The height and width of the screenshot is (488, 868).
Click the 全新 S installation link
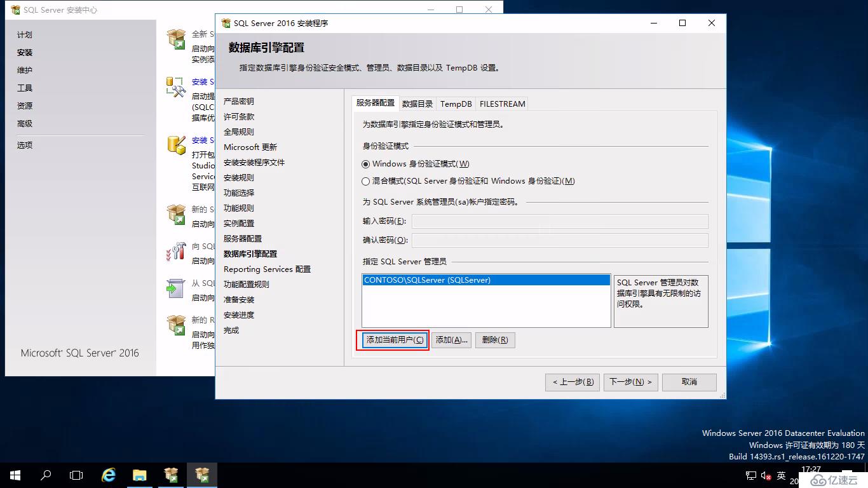tap(203, 34)
